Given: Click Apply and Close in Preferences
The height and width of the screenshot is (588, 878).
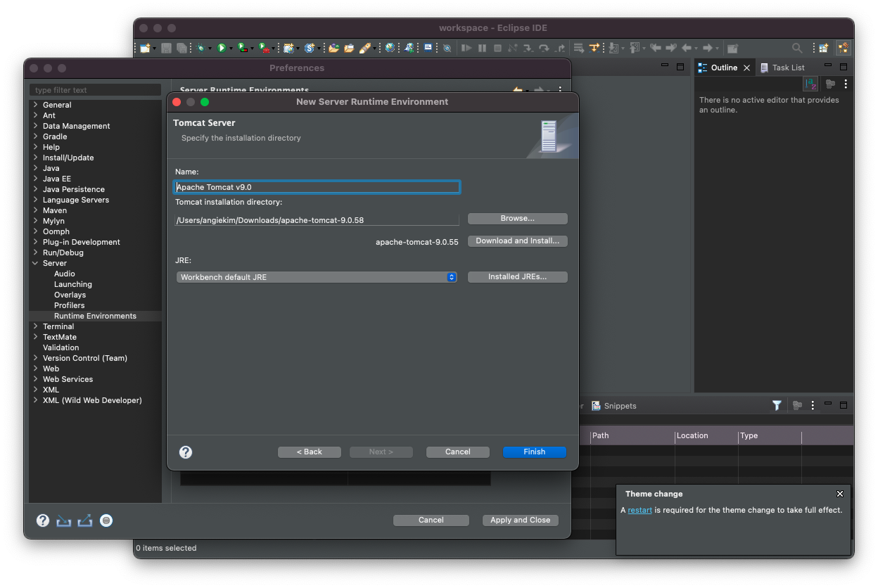Looking at the screenshot, I should [521, 520].
